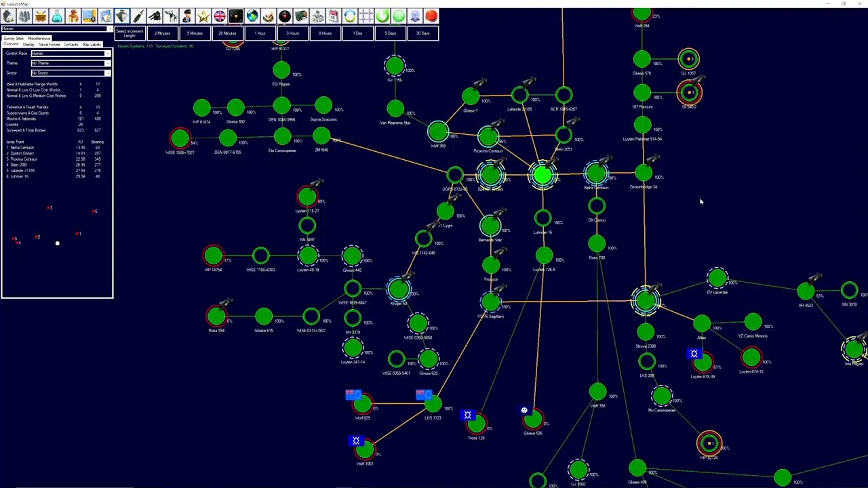Open the Economics window house icon

pos(8,16)
